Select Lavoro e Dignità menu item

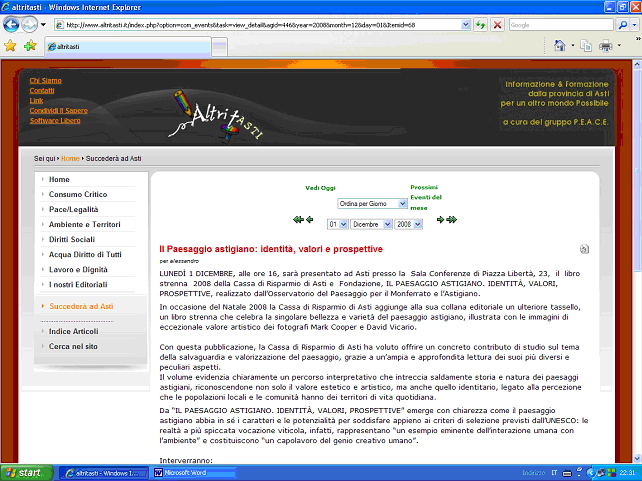(78, 270)
